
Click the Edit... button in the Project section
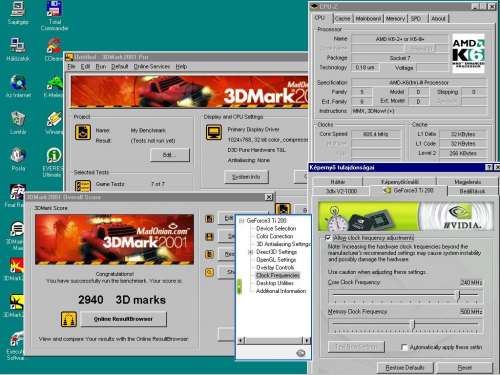tap(170, 155)
